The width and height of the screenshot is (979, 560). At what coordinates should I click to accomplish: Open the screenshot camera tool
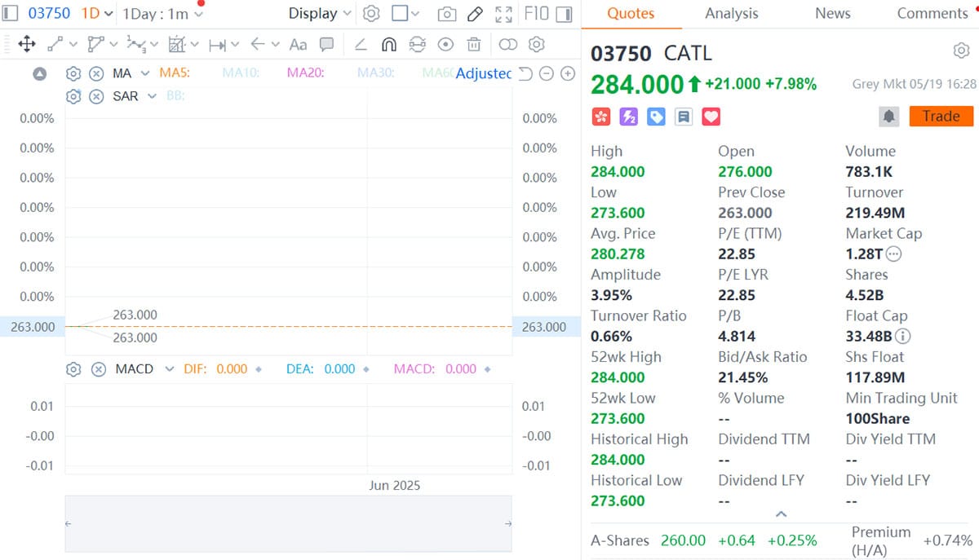pos(447,13)
